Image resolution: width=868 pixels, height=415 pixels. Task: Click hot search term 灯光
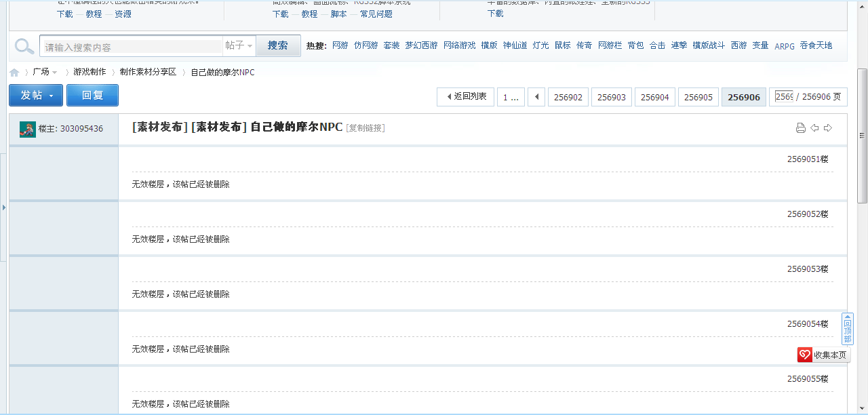541,45
